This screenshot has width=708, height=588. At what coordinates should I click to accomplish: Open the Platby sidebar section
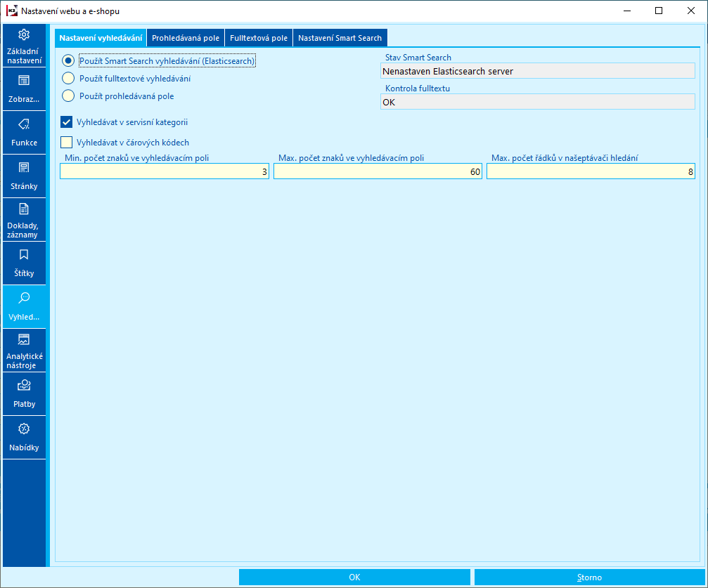(x=24, y=394)
